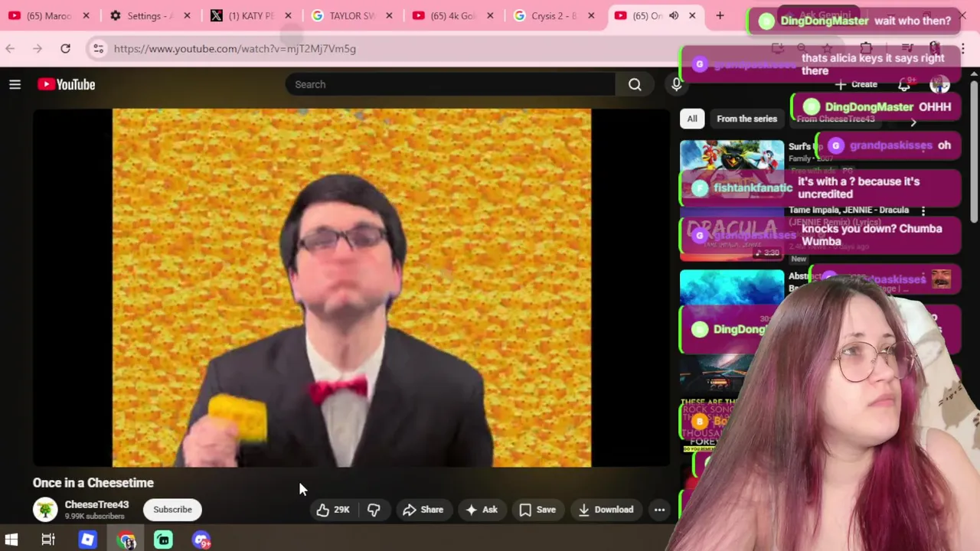Open the Windows Start menu
The width and height of the screenshot is (980, 551).
click(11, 540)
